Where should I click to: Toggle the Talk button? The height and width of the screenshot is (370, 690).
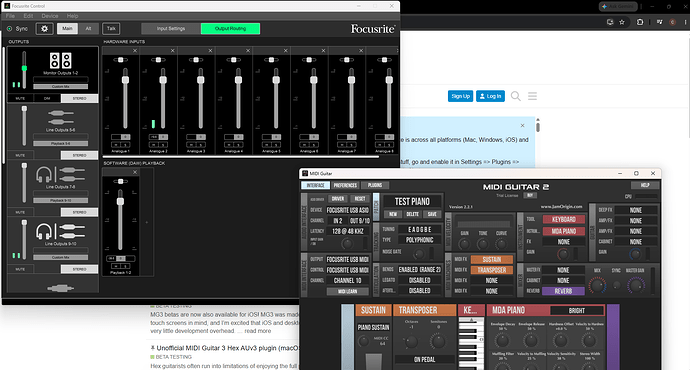[111, 29]
